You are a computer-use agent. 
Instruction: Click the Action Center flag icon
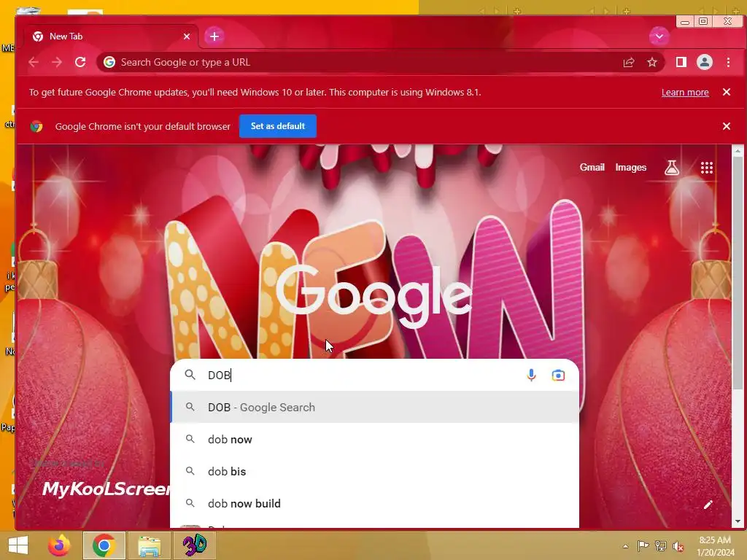click(643, 546)
